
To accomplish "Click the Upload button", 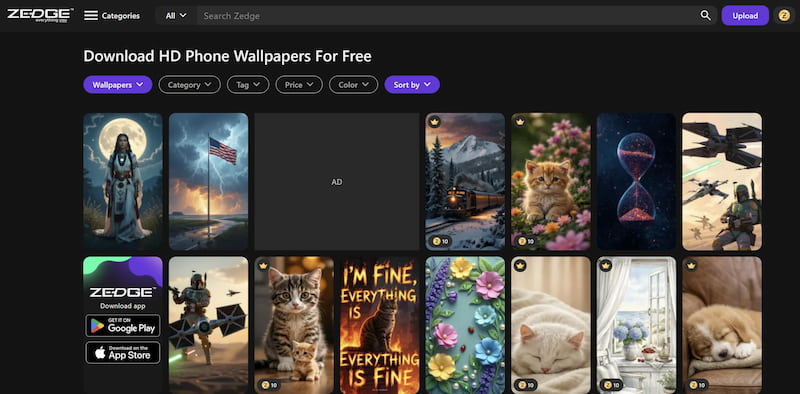I will [x=745, y=16].
